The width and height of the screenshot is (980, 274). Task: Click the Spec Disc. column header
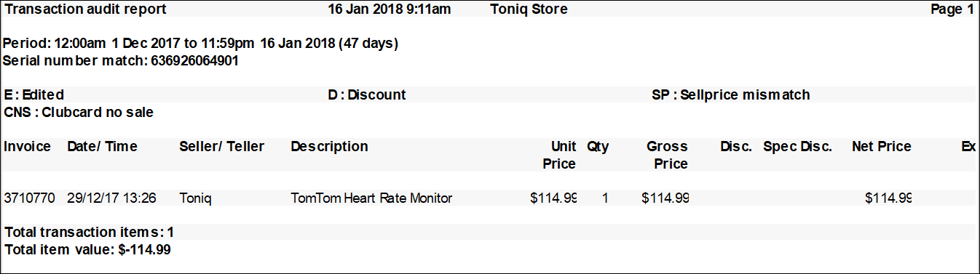(797, 147)
